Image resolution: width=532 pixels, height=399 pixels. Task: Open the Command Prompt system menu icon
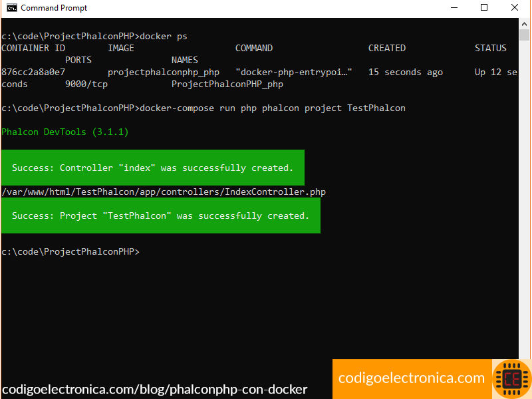[11, 8]
